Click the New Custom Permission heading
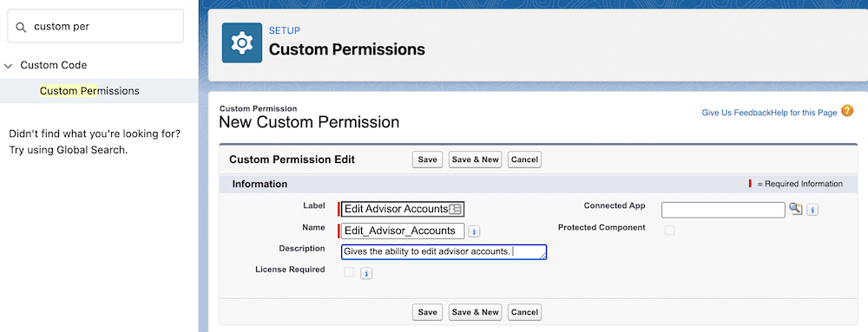 [310, 122]
